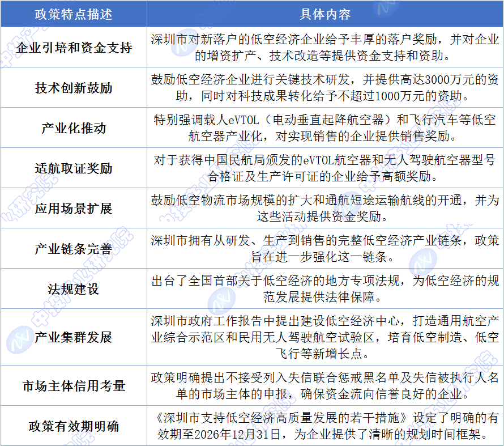Select the content about 低空物流市场规模
Viewport: 504px width, 446px height.
pos(325,209)
